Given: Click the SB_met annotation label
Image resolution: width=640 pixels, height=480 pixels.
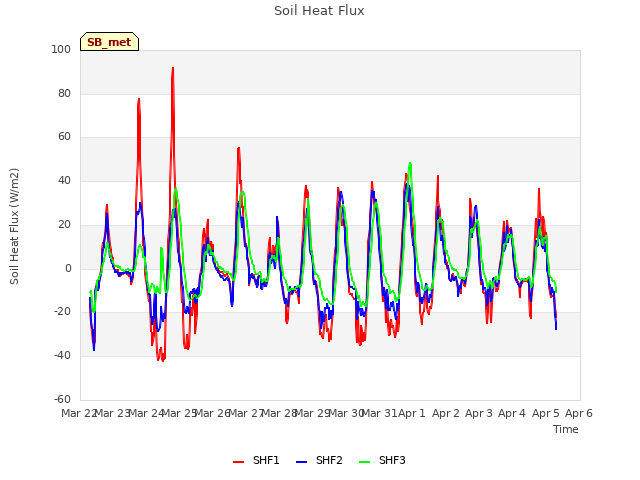Looking at the screenshot, I should 109,42.
